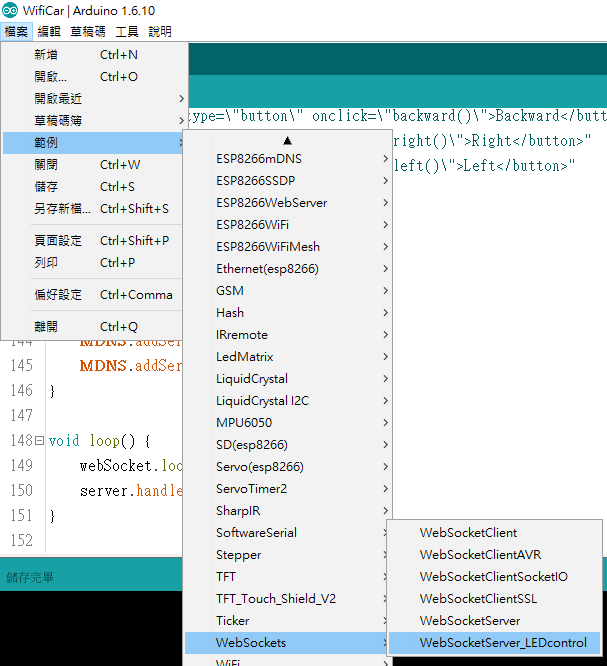
Task: Expand LiquidCrystal I2C examples
Action: click(x=288, y=401)
